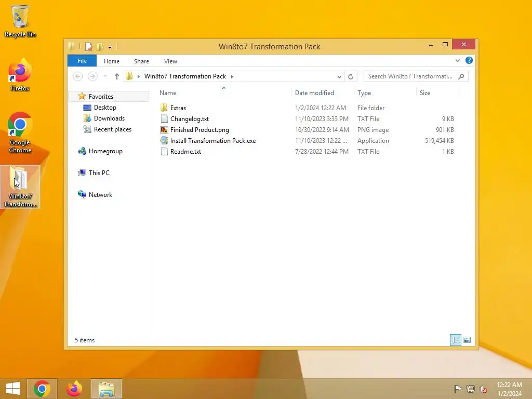
Task: Click the Forward navigation arrow
Action: tap(92, 76)
